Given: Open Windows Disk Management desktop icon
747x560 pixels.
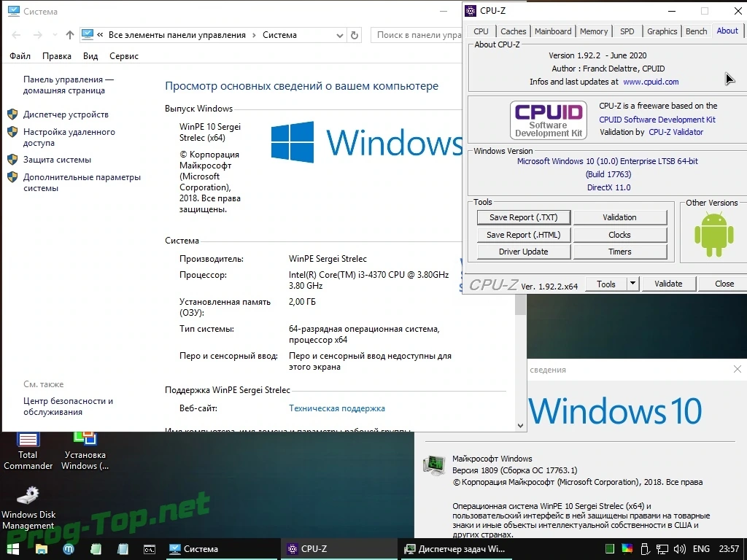Looking at the screenshot, I should (x=28, y=508).
